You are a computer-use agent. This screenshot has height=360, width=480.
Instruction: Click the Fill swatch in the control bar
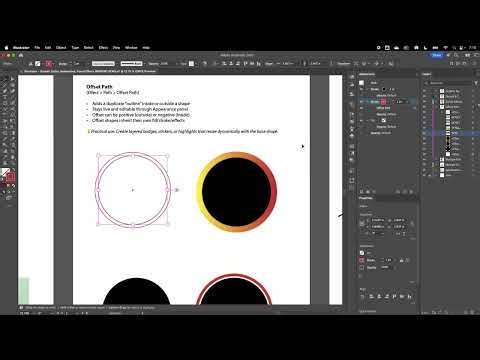point(38,63)
